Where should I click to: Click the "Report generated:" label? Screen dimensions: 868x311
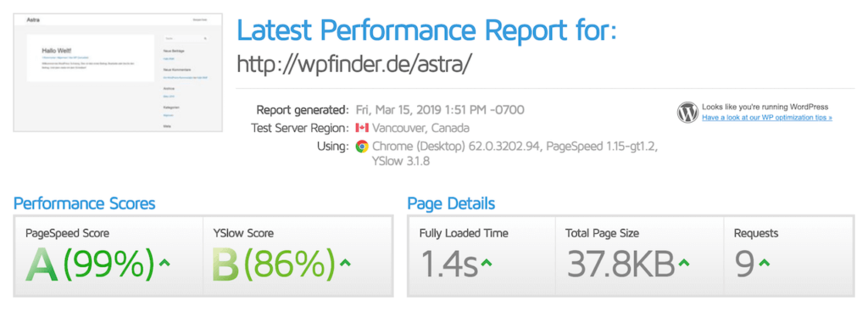pos(303,109)
